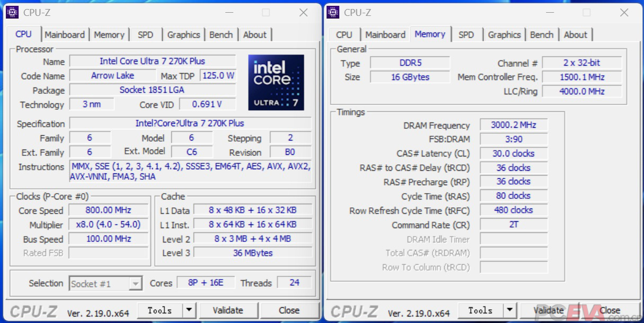This screenshot has height=323, width=644.
Task: Open Mainboard tab in right CPU-Z window
Action: (x=385, y=34)
